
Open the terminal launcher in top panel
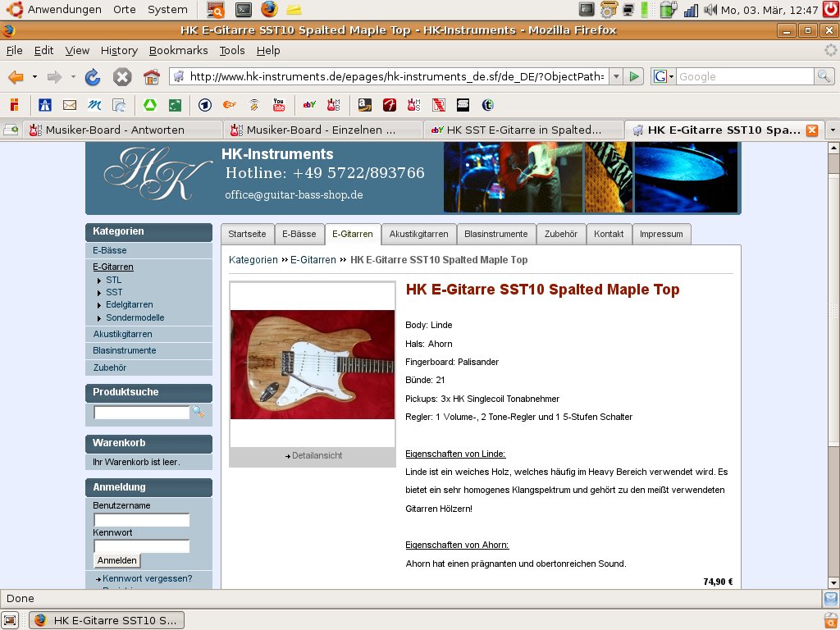click(244, 9)
